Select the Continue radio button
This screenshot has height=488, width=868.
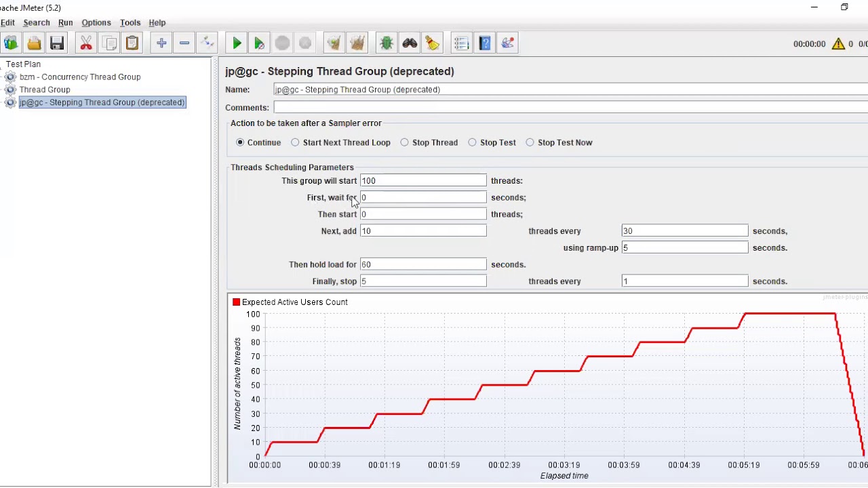(240, 142)
